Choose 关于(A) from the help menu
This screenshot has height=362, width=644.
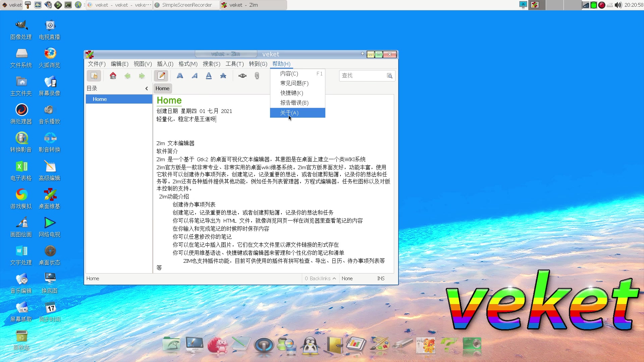pyautogui.click(x=298, y=113)
